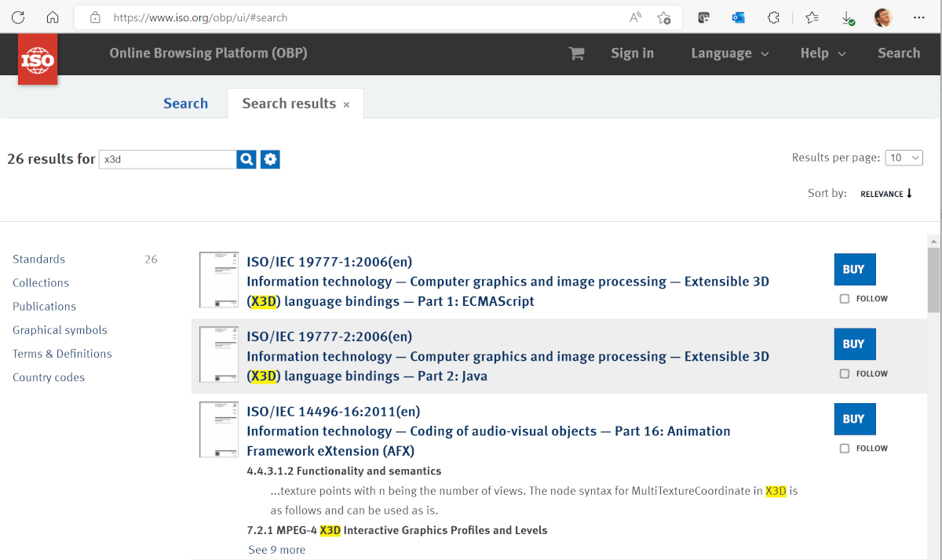Close the Search results tab

coord(346,104)
